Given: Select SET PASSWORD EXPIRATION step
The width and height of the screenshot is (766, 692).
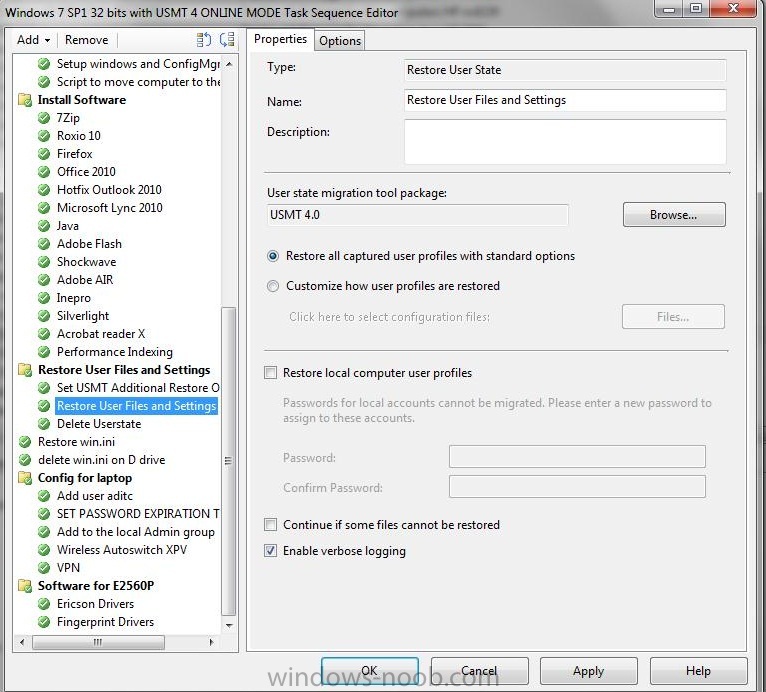Looking at the screenshot, I should tap(138, 514).
